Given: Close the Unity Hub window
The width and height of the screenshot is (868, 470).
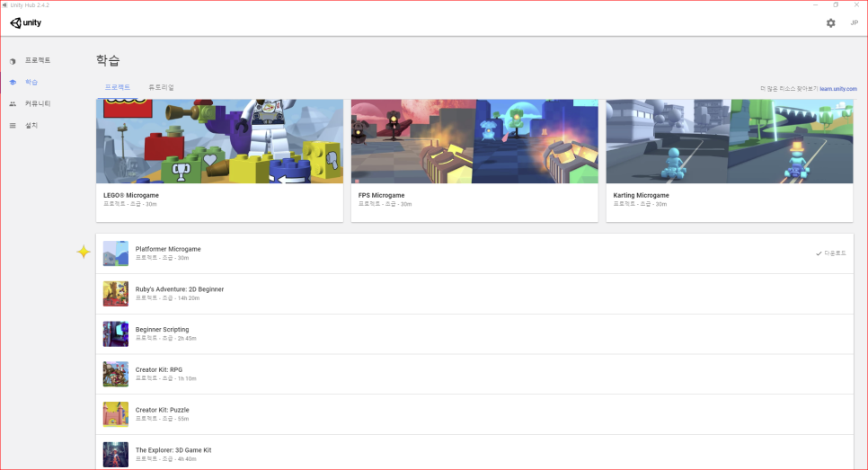Looking at the screenshot, I should 856,5.
